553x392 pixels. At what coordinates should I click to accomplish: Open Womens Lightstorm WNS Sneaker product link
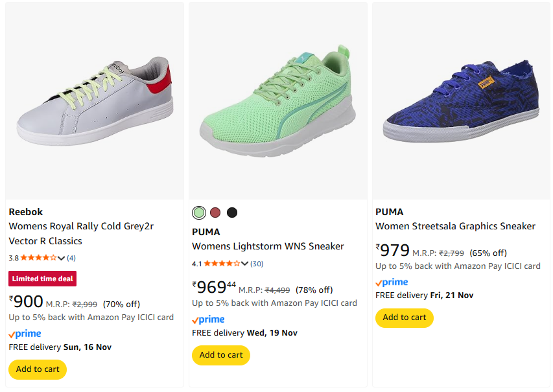pyautogui.click(x=268, y=246)
